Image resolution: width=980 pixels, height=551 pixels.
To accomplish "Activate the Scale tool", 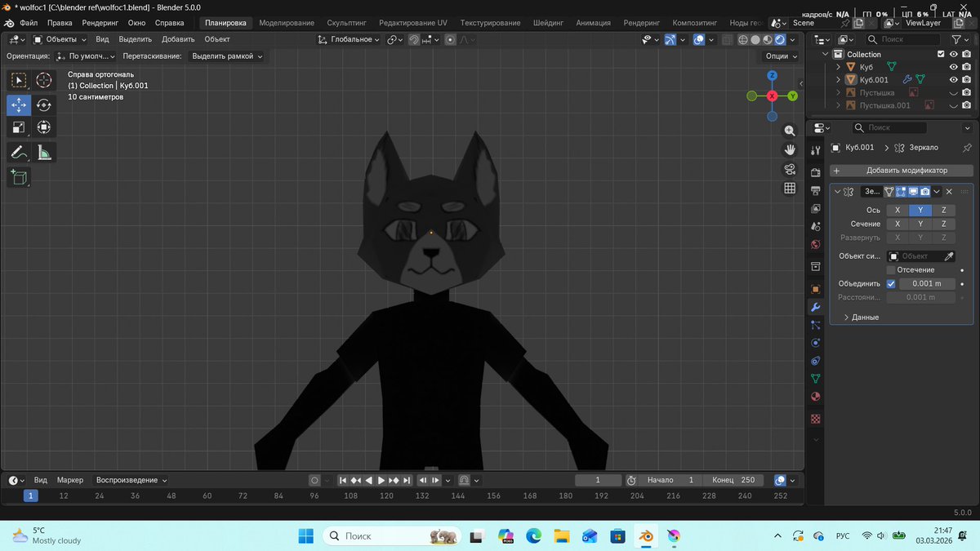I will click(19, 127).
